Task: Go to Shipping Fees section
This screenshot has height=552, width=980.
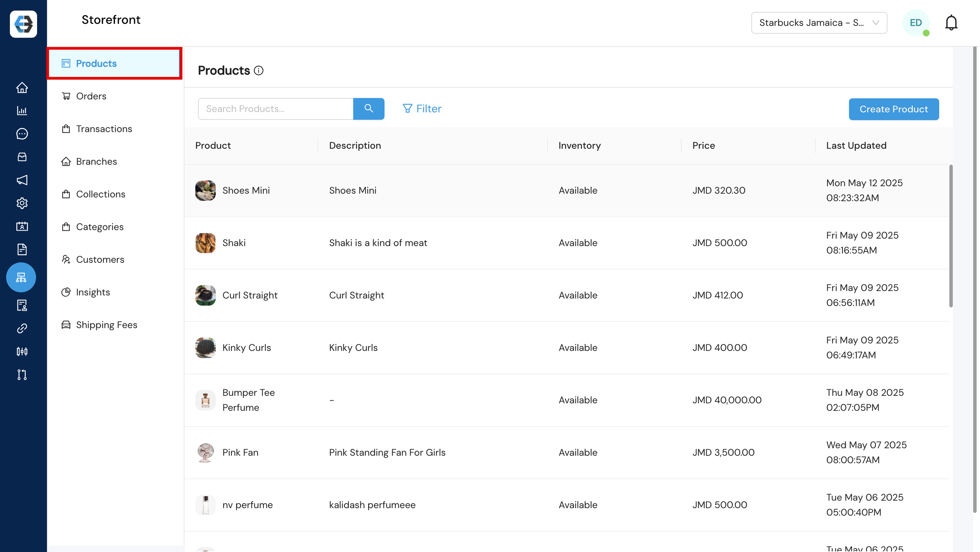Action: [107, 325]
